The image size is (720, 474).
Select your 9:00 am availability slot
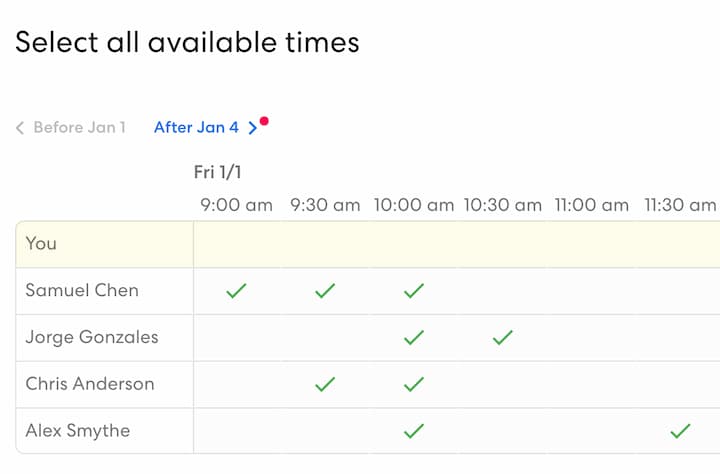[236, 244]
